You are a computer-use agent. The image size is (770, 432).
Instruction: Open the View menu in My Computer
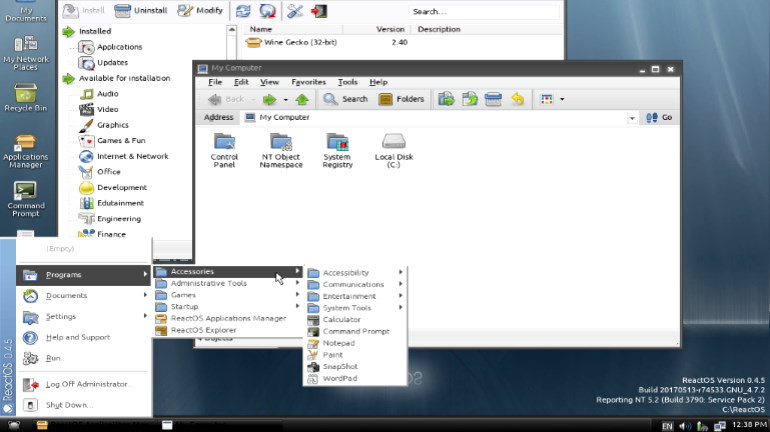pos(269,82)
